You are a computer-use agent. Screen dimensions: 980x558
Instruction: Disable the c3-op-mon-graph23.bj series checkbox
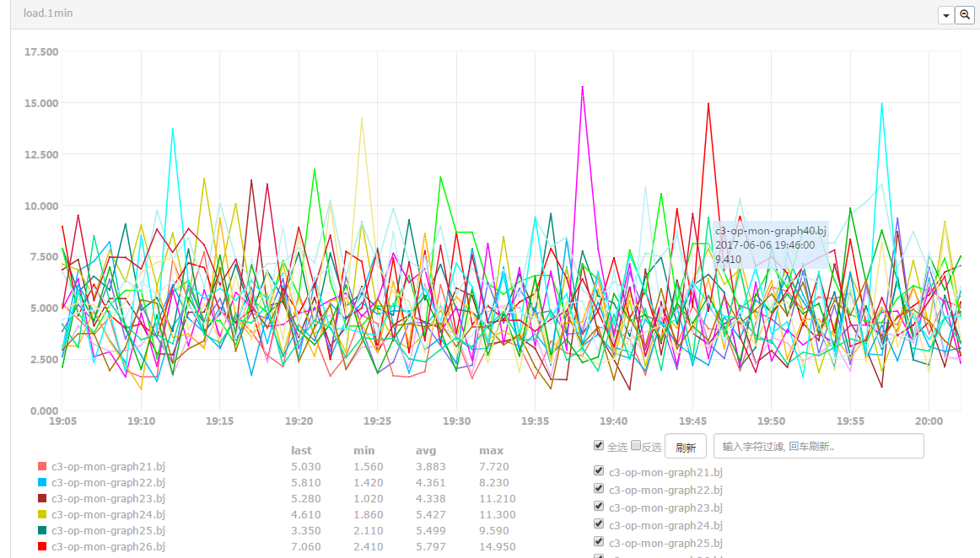[x=599, y=507]
